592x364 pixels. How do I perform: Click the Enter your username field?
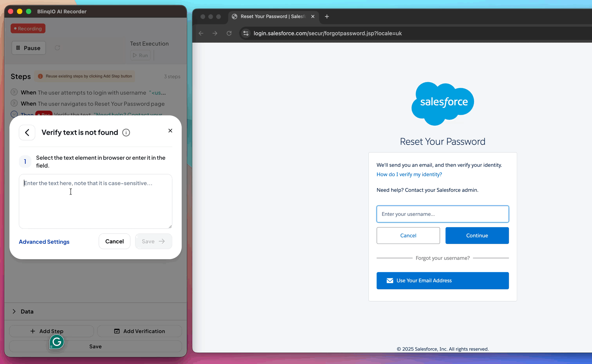click(x=443, y=214)
